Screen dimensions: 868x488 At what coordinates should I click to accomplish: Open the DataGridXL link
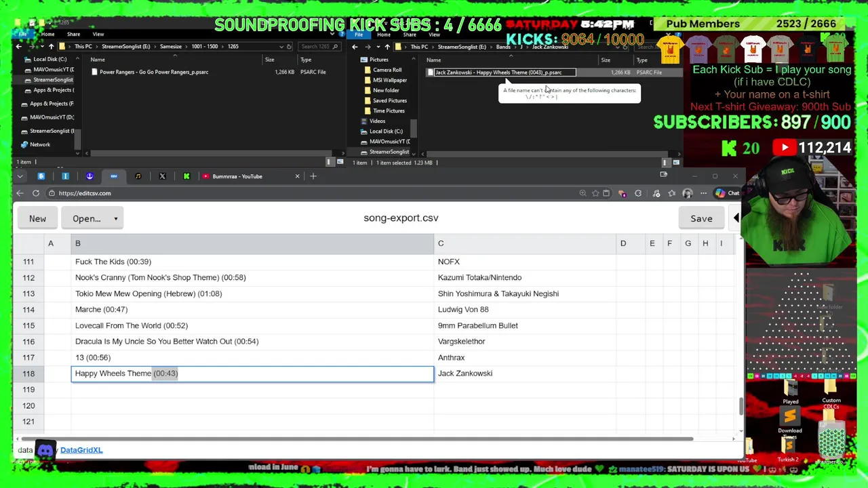[81, 450]
